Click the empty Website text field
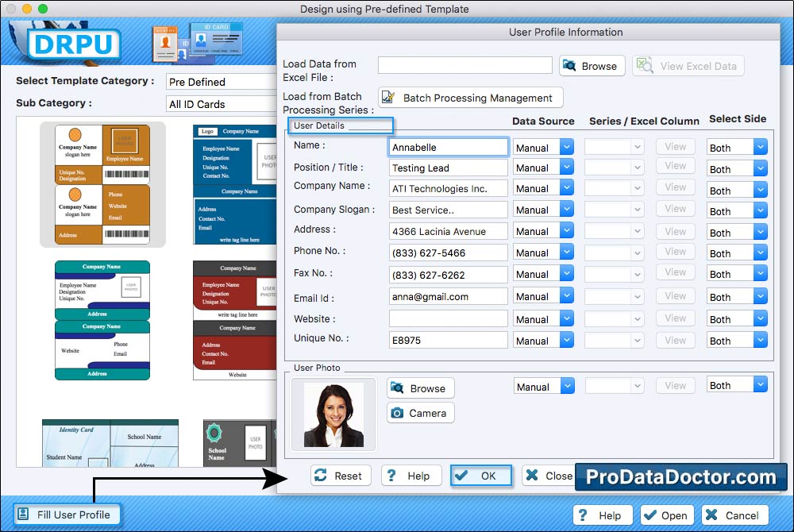 [448, 318]
